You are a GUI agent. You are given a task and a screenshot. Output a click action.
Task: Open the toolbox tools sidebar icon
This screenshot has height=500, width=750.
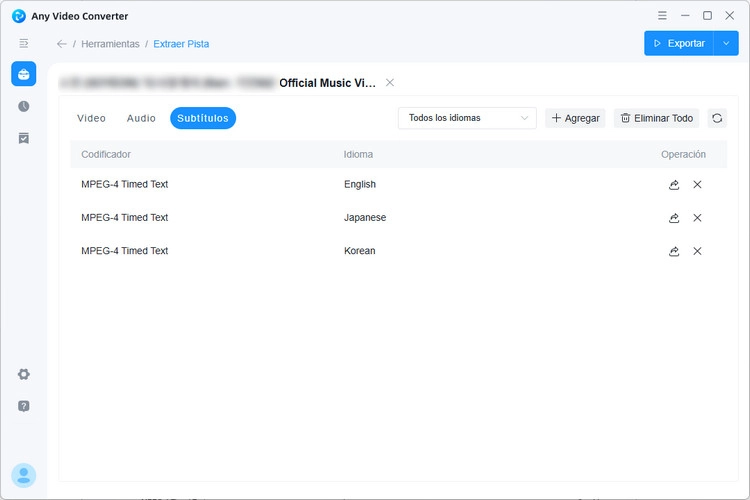(23, 74)
